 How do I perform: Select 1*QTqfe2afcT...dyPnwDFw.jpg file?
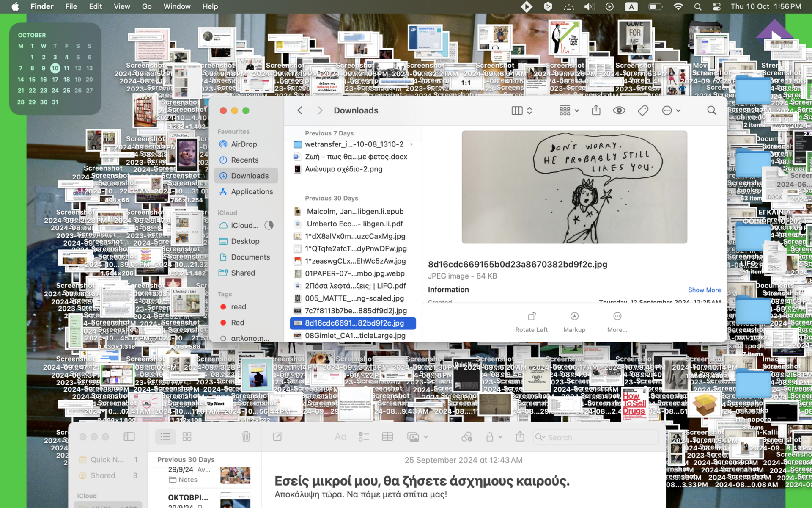[353, 248]
